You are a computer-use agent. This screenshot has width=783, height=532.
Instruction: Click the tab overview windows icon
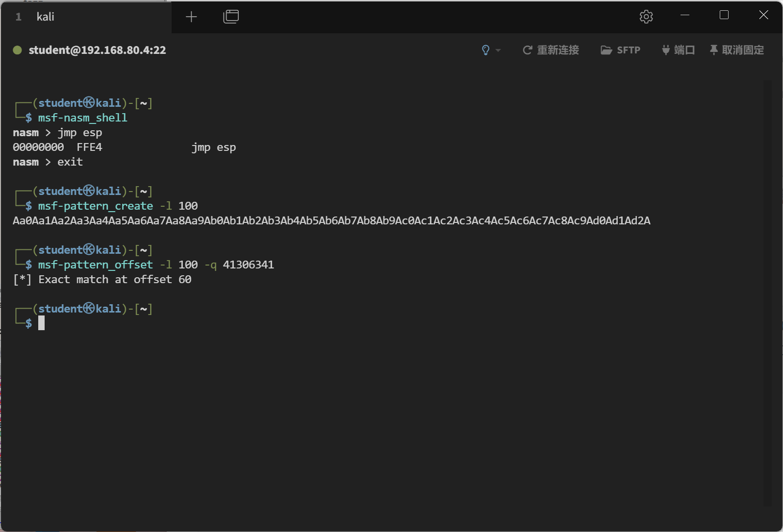pyautogui.click(x=231, y=17)
